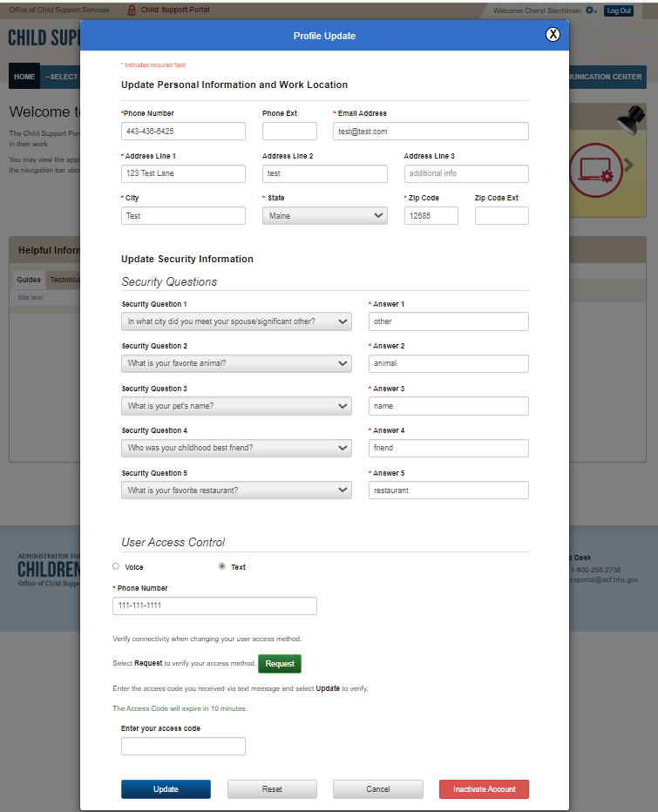
Task: Click the Email Address input field
Action: coord(431,132)
